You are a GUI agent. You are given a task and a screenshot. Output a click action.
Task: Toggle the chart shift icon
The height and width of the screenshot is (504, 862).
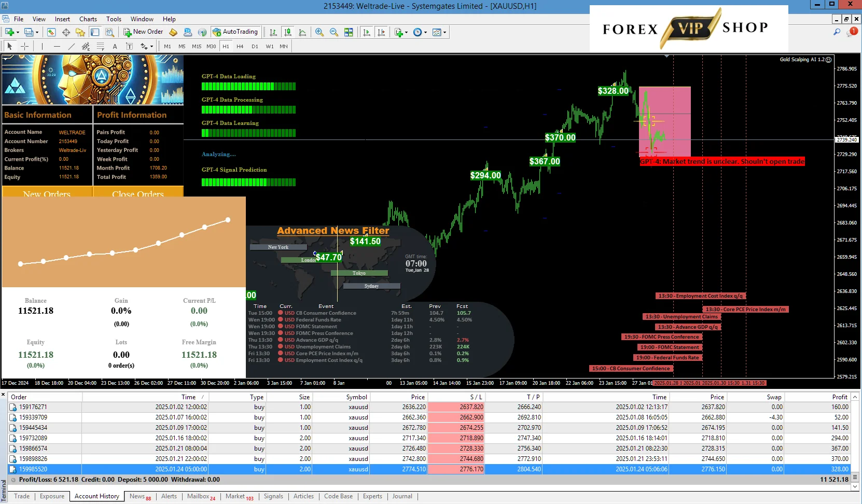click(382, 32)
